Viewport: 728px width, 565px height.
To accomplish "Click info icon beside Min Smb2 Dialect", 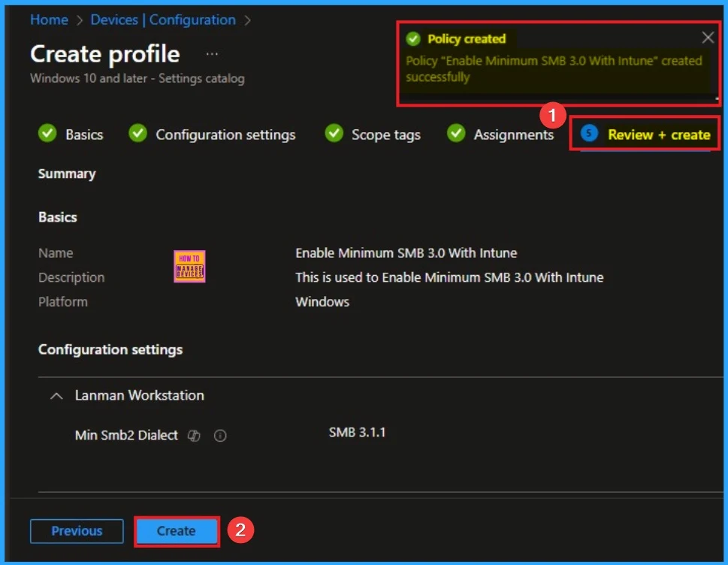I will pyautogui.click(x=220, y=436).
